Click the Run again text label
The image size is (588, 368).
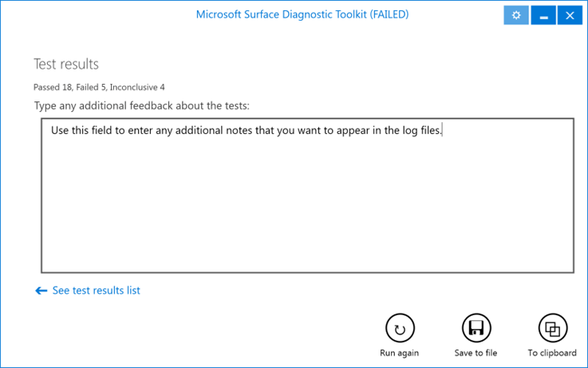click(400, 353)
